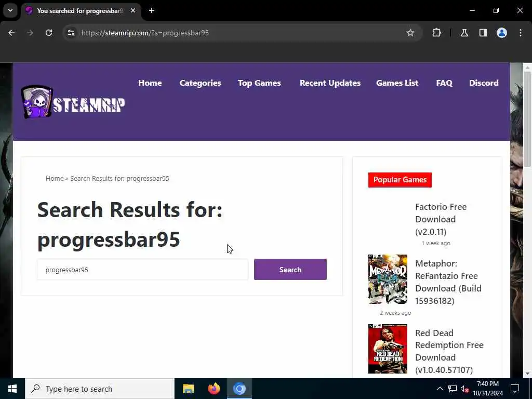The image size is (532, 399).
Task: Launch Firefox from the taskbar
Action: click(x=214, y=389)
